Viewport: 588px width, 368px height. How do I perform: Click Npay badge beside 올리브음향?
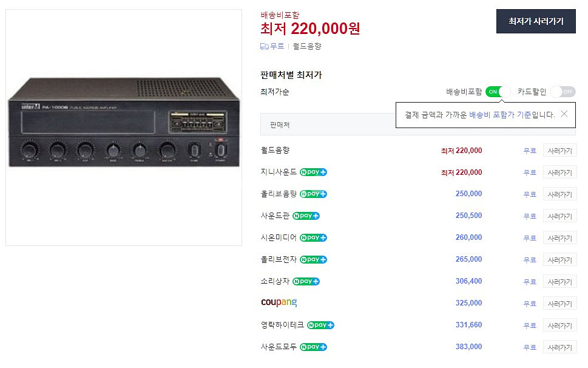313,194
